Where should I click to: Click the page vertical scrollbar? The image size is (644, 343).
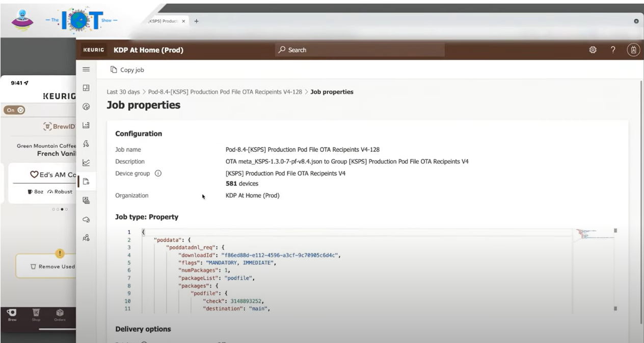[x=641, y=201]
